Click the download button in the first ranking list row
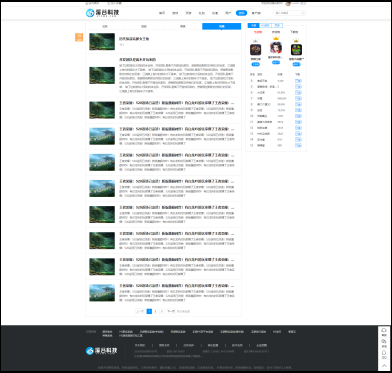This screenshot has height=373, width=392. [298, 81]
